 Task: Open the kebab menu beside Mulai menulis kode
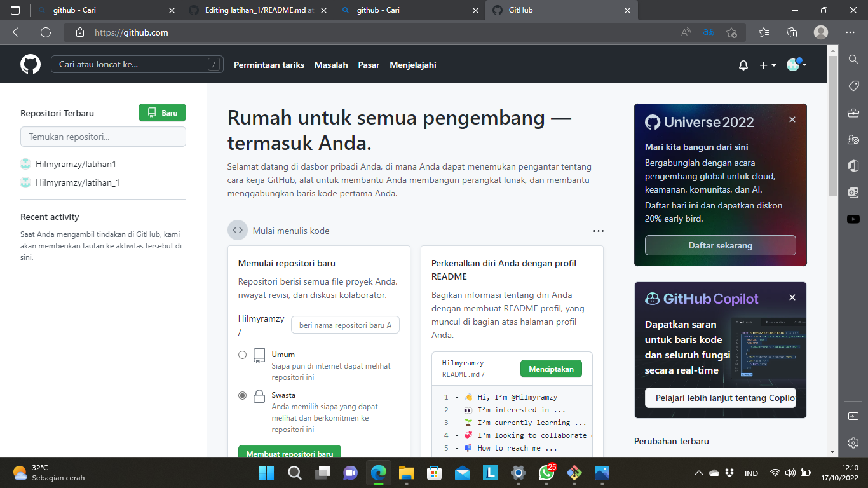click(598, 230)
